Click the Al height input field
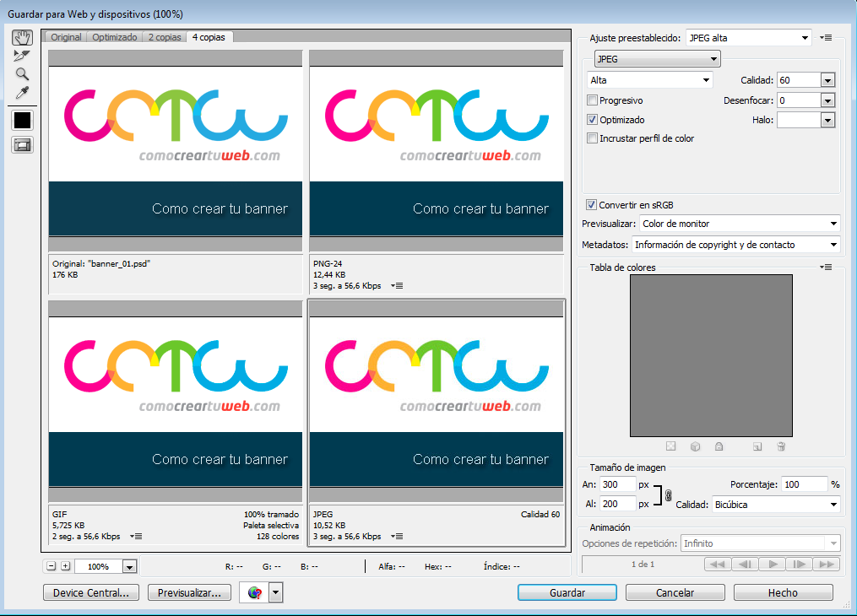The width and height of the screenshot is (857, 616). coord(617,504)
